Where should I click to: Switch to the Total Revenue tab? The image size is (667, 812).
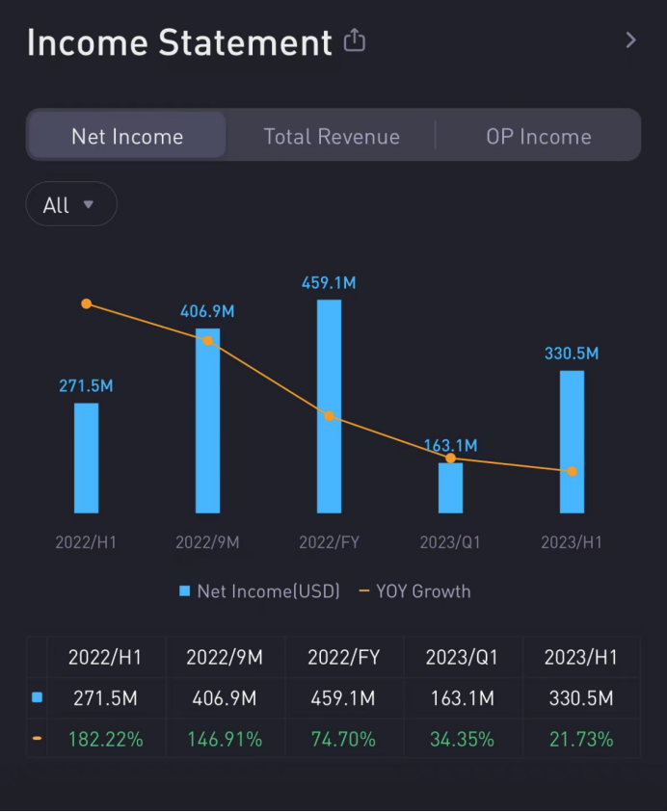tap(332, 137)
